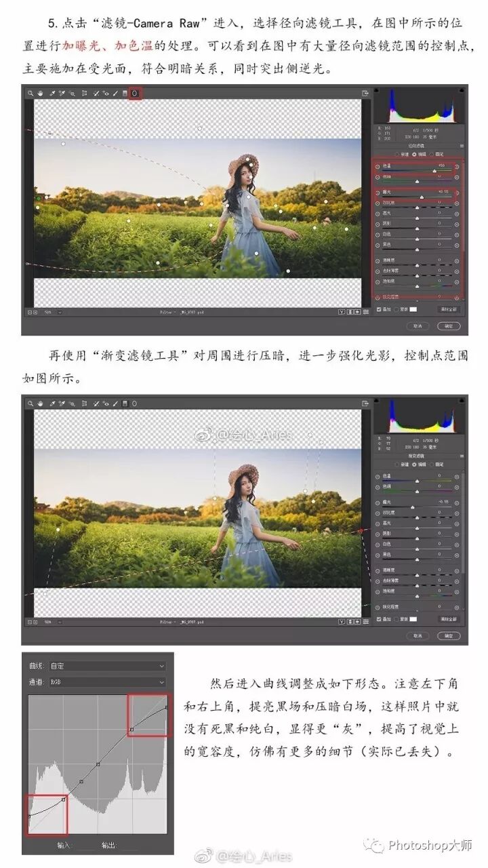Select Spot Removal tool in graduated filter dialog
The height and width of the screenshot is (868, 488).
click(96, 403)
